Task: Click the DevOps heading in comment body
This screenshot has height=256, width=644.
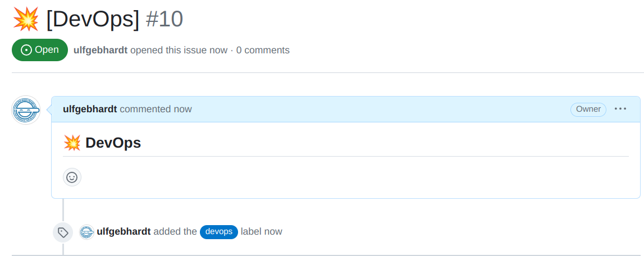Action: [x=113, y=143]
